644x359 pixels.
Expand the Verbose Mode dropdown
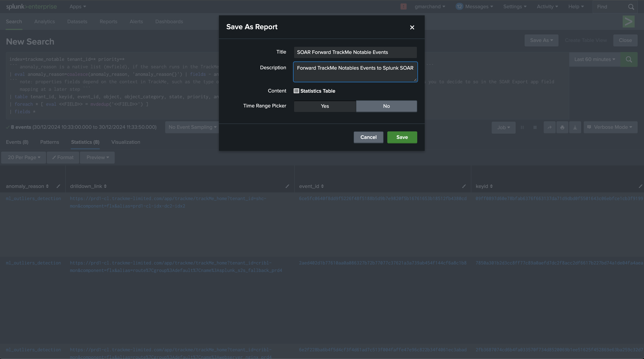click(610, 127)
